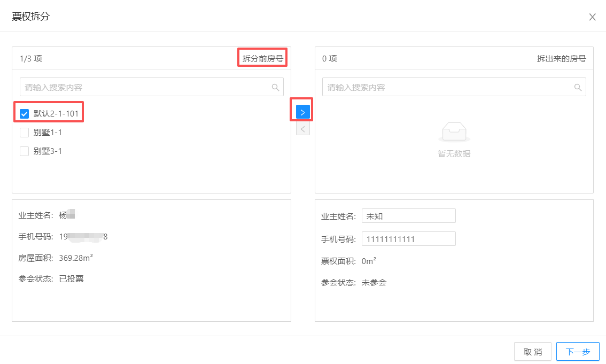Focus the right 请输入搜索内容 search field
This screenshot has height=364, width=606.
tap(447, 87)
